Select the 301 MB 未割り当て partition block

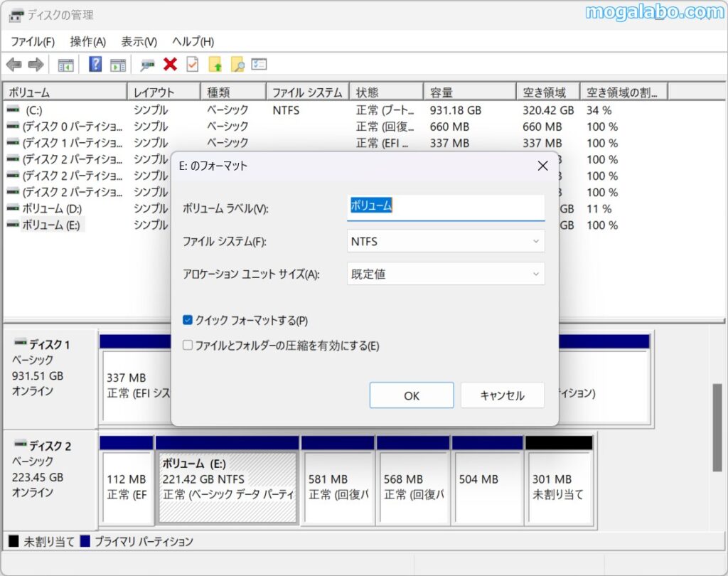coord(559,486)
